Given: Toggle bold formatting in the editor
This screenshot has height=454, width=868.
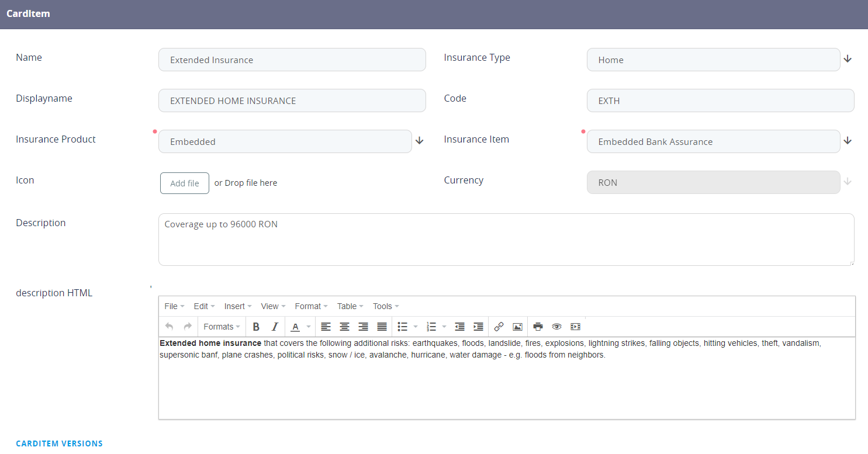Looking at the screenshot, I should click(256, 327).
